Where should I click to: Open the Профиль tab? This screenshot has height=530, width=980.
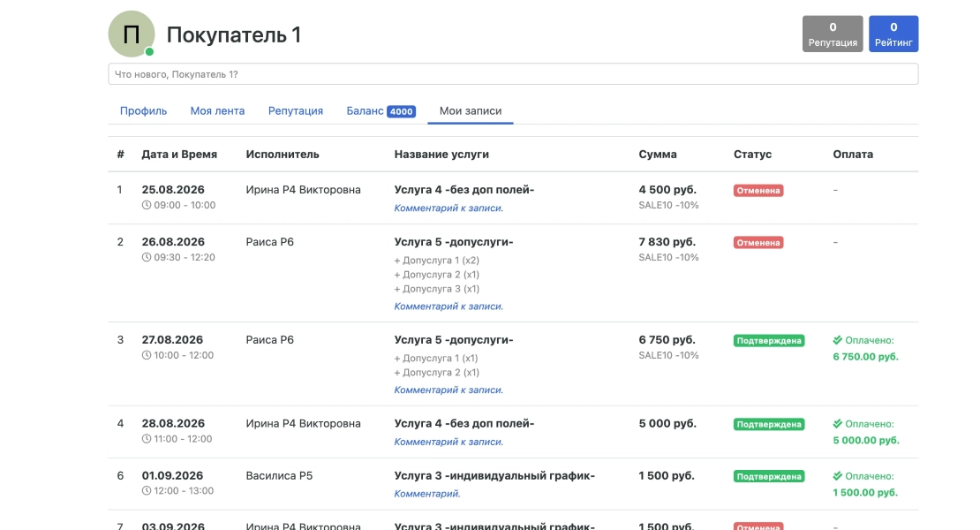[x=143, y=110]
